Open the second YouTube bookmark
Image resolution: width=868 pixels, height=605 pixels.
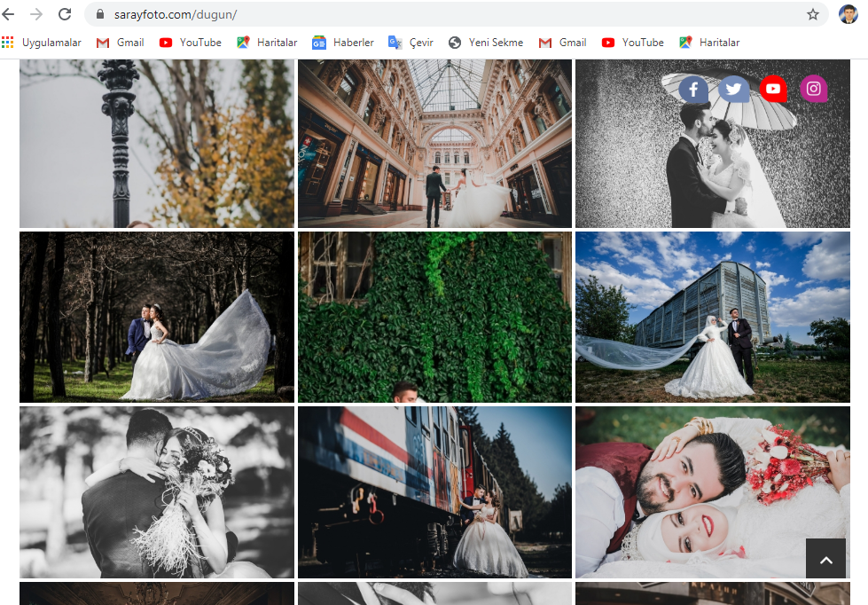[x=633, y=43]
